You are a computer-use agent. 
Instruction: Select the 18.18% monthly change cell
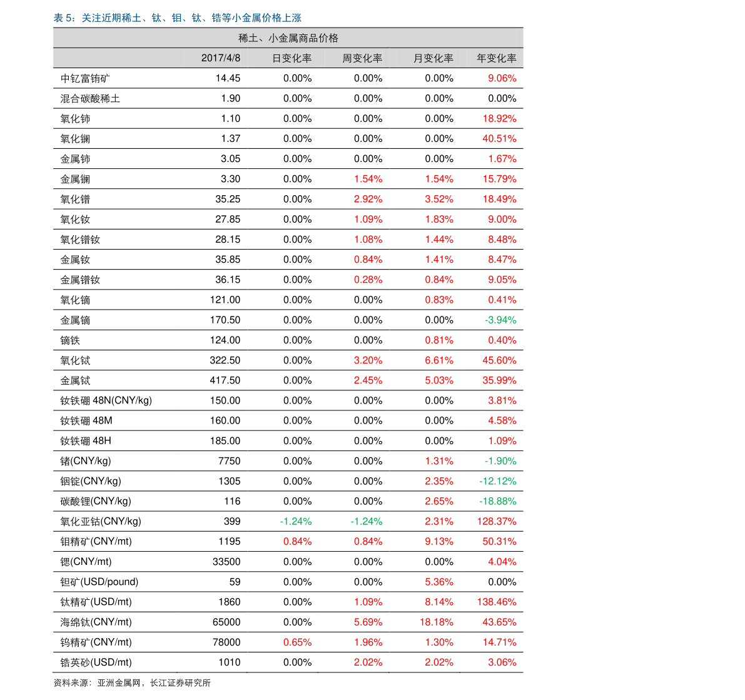(x=436, y=622)
